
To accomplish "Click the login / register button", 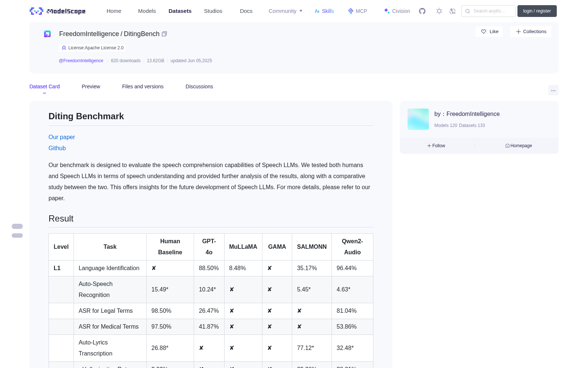I will (x=537, y=11).
